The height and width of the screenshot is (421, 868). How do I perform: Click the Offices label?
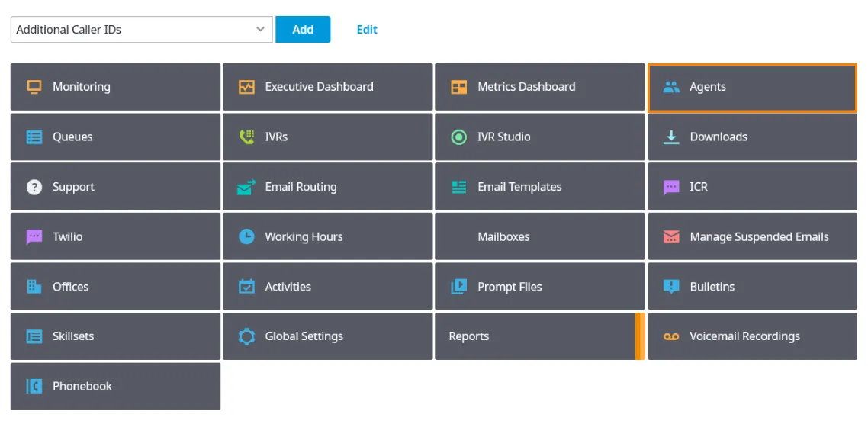point(70,287)
